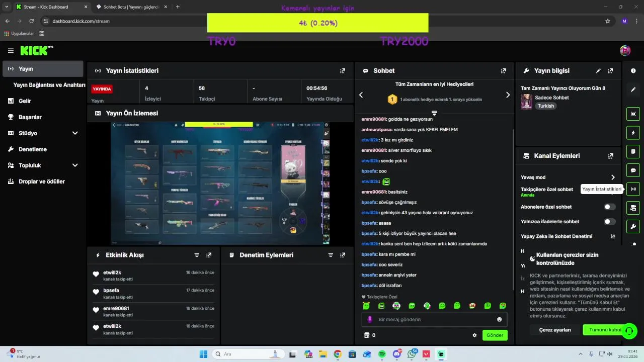The width and height of the screenshot is (644, 362).
Task: Click the Bir mesaj gönderin input field
Action: [434, 319]
